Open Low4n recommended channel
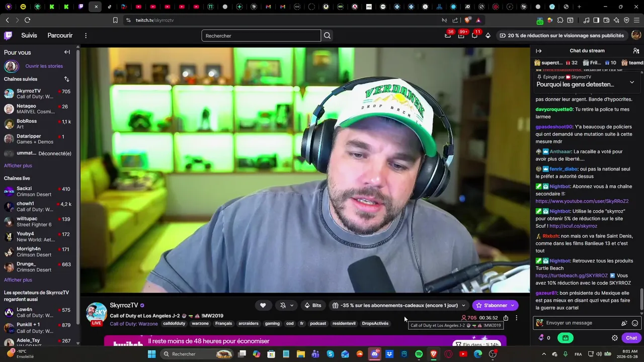 pyautogui.click(x=38, y=313)
